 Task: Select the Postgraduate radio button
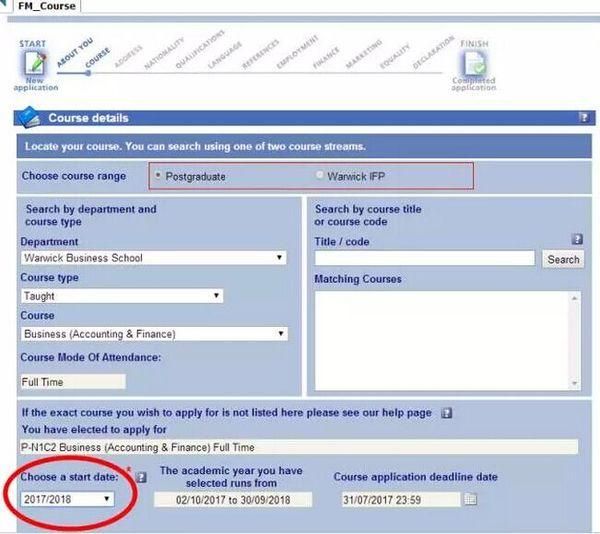point(158,176)
